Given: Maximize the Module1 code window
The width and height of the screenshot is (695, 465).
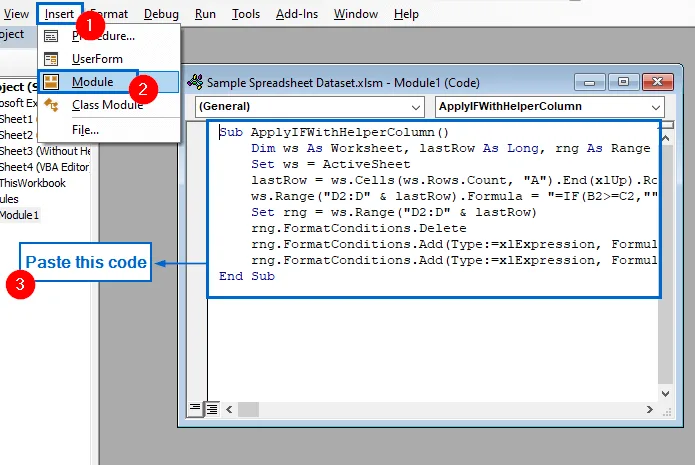Looking at the screenshot, I should 623,82.
